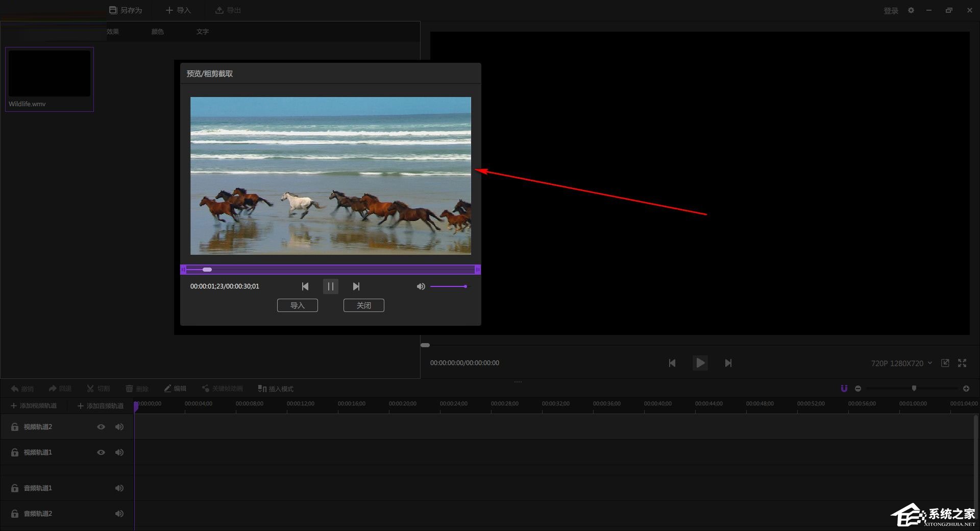Click the 关闭 button in the dialog
The image size is (980, 531).
click(363, 305)
